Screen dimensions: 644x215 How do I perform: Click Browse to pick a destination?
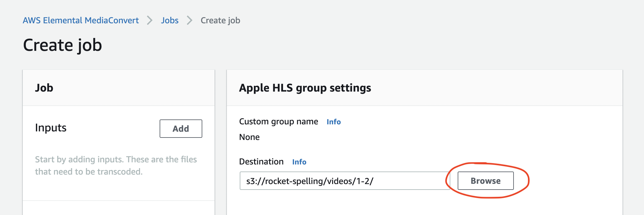[485, 181]
